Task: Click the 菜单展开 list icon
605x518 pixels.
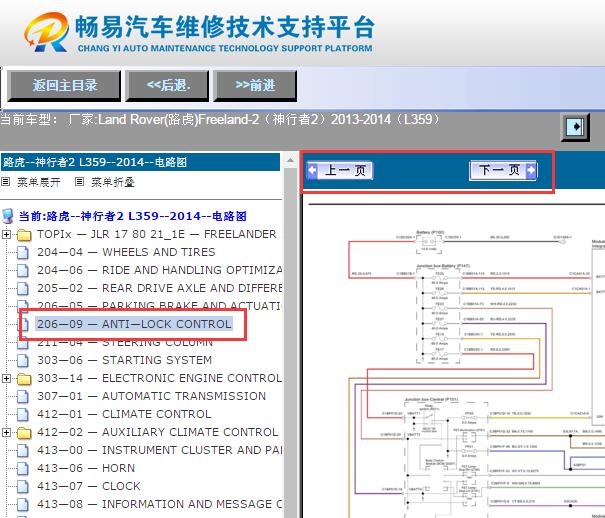Action: click(x=5, y=181)
